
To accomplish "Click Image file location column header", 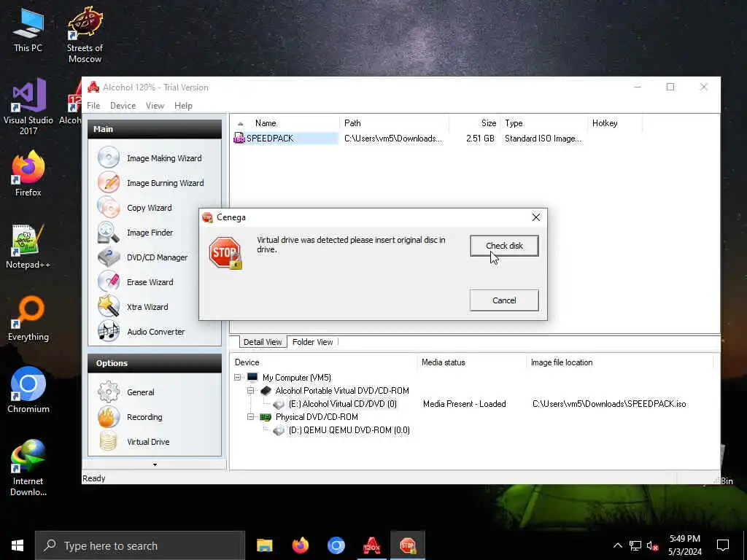I will coord(619,362).
